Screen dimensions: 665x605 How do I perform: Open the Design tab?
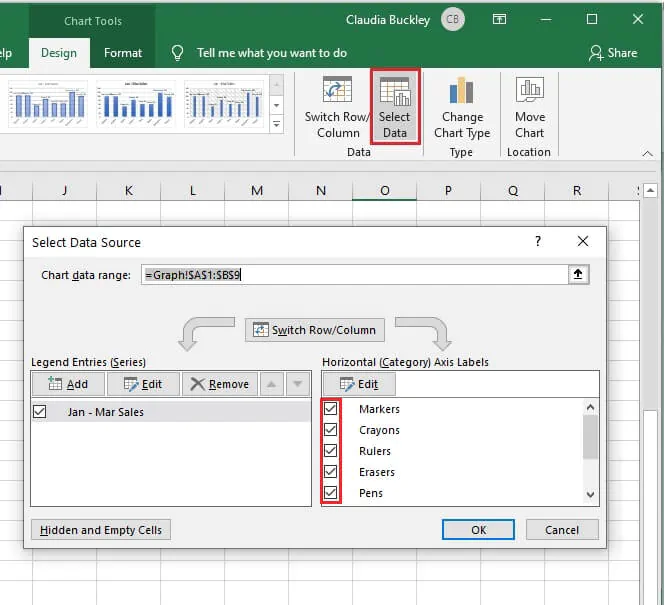click(59, 53)
